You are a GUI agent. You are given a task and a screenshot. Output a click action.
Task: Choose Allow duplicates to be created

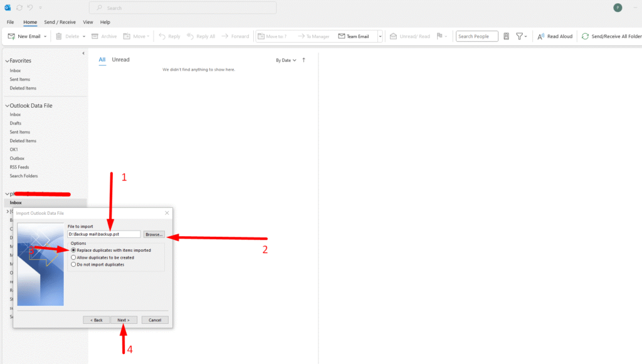pyautogui.click(x=74, y=257)
